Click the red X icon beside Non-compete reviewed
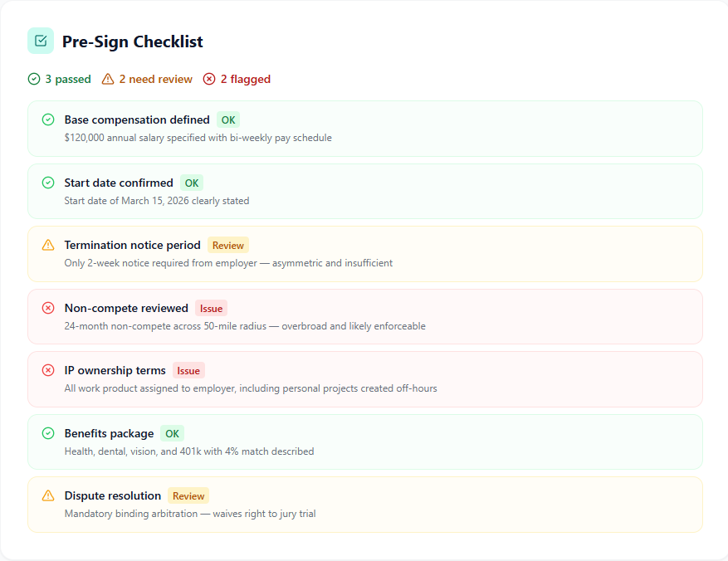The height and width of the screenshot is (561, 728). pyautogui.click(x=48, y=308)
